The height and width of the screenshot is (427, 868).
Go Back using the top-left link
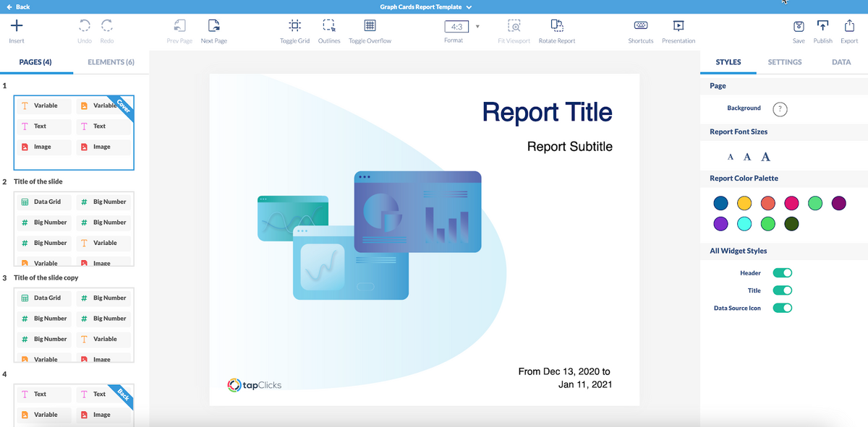(x=18, y=7)
